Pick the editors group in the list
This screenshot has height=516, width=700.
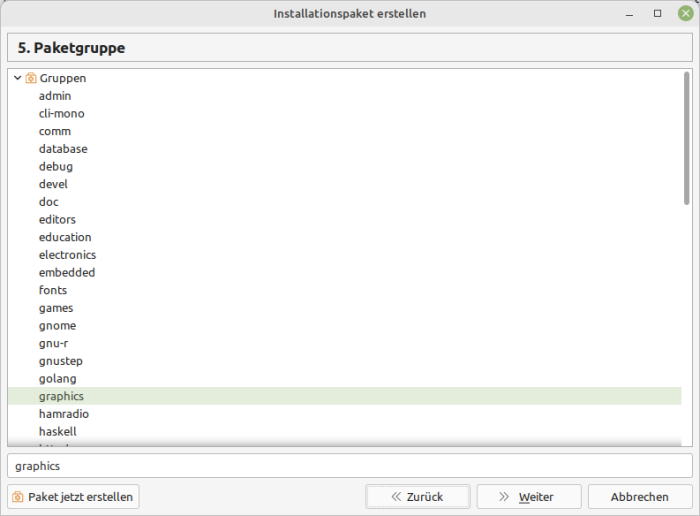point(345,220)
